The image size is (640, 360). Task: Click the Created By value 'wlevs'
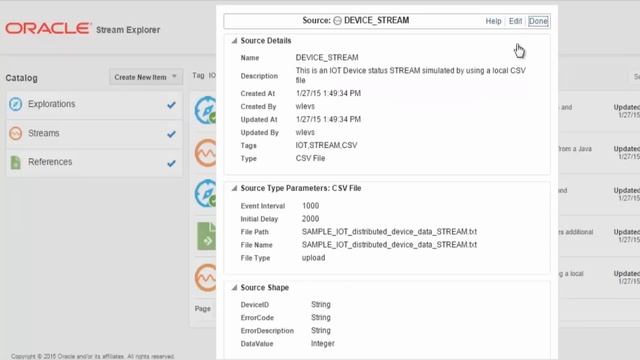click(x=305, y=107)
